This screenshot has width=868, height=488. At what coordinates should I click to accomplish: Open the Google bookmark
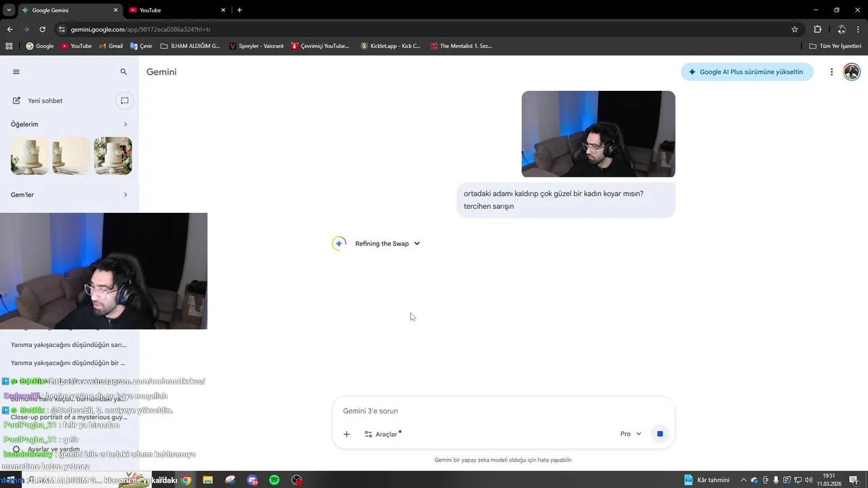pos(40,46)
